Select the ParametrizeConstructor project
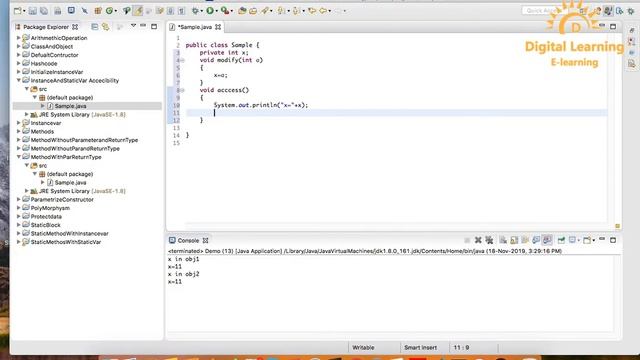The height and width of the screenshot is (360, 640). (x=62, y=200)
